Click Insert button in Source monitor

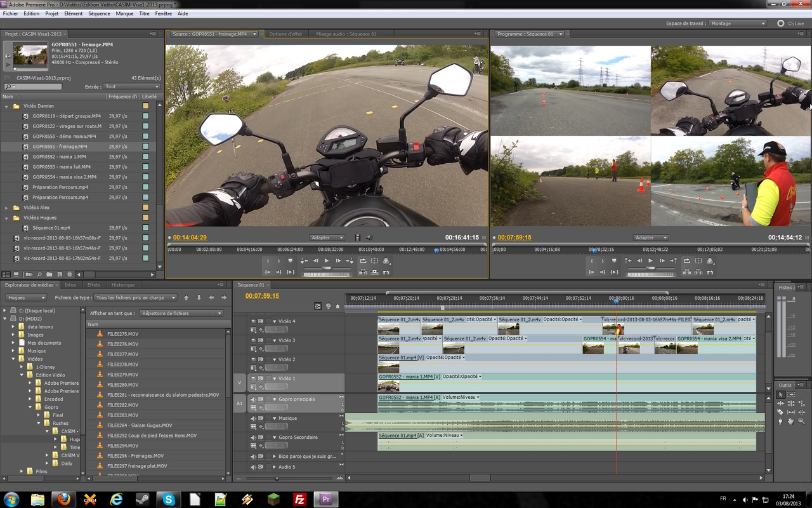coord(363,272)
